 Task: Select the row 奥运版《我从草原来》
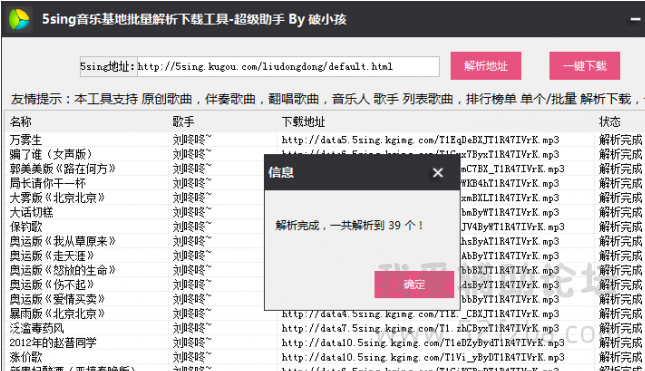pos(322,241)
